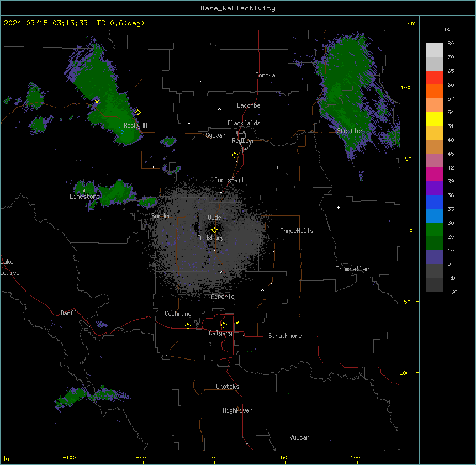This screenshot has height=465, width=476.
Task: Click the 80 value on dBZ legend
Action: pyautogui.click(x=451, y=44)
